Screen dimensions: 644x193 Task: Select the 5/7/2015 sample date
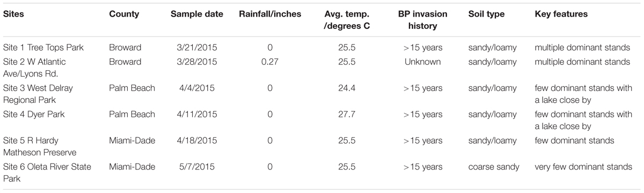196,167
